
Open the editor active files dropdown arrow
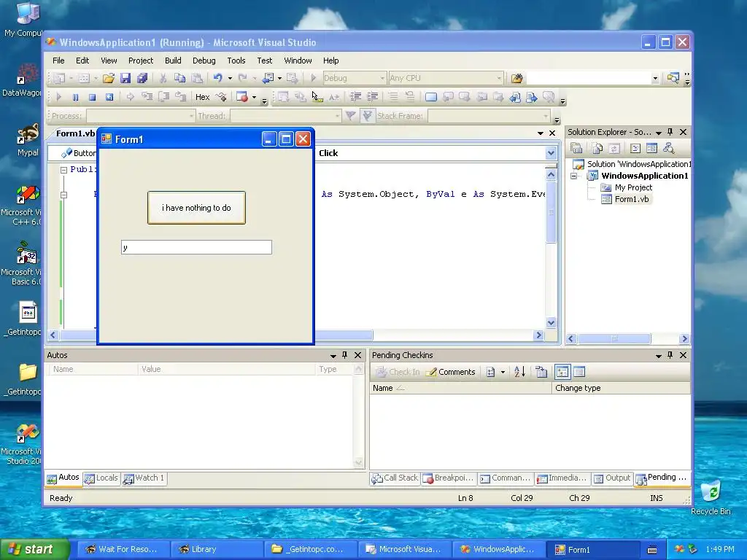pyautogui.click(x=541, y=133)
